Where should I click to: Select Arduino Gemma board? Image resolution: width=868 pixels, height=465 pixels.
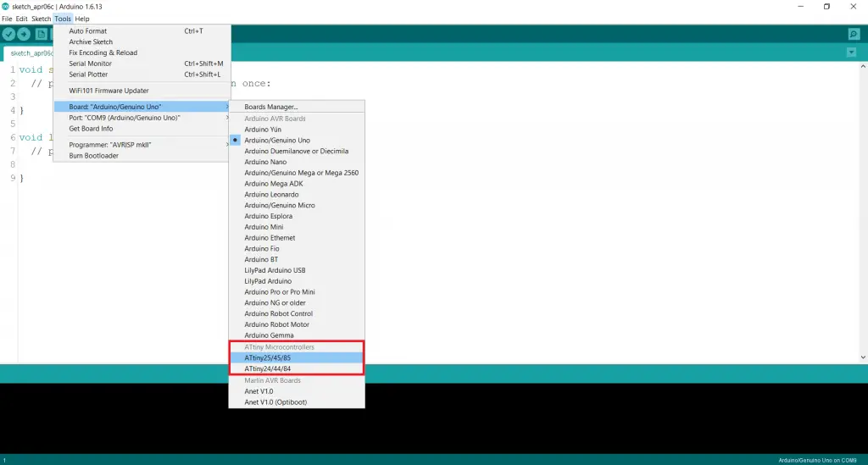(x=297, y=335)
